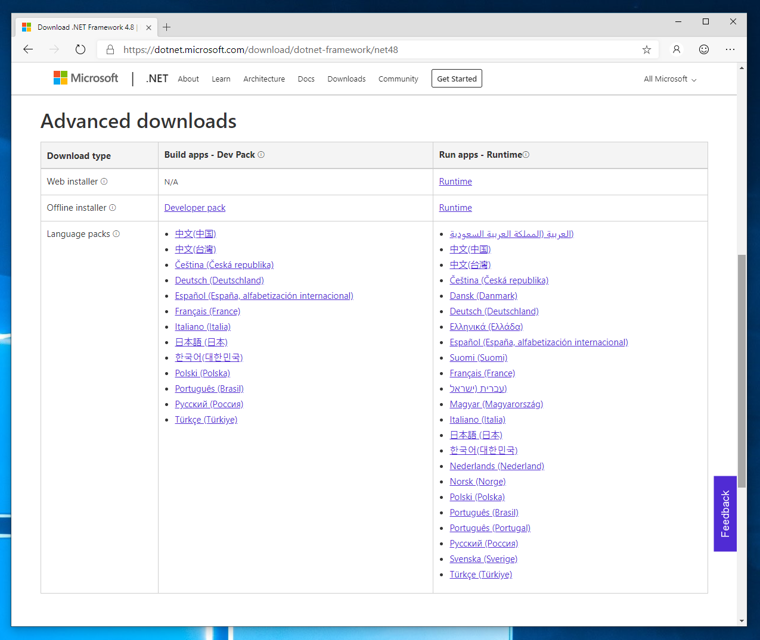Select Runtime Türkçe (Türkiye) language pack
The image size is (760, 640).
(481, 575)
